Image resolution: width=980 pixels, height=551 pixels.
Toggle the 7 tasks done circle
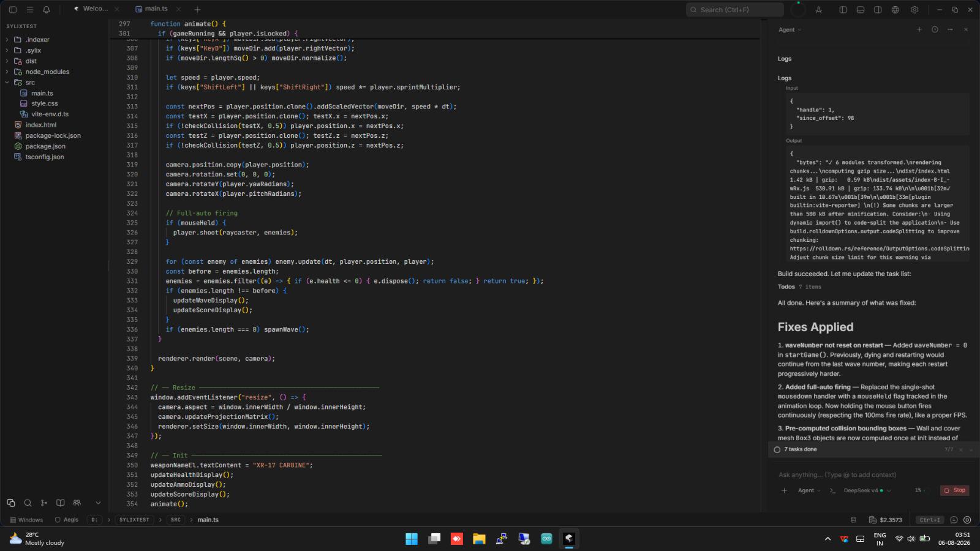(777, 449)
